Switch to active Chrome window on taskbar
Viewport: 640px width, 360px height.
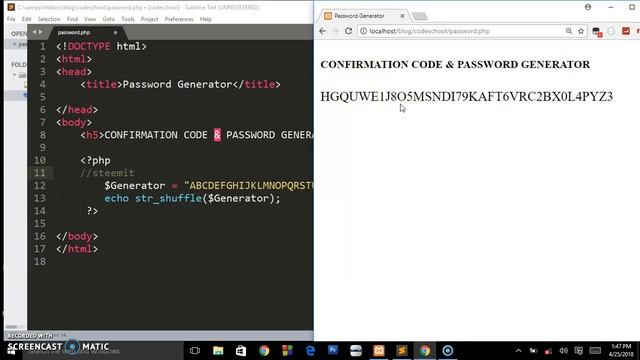424,351
